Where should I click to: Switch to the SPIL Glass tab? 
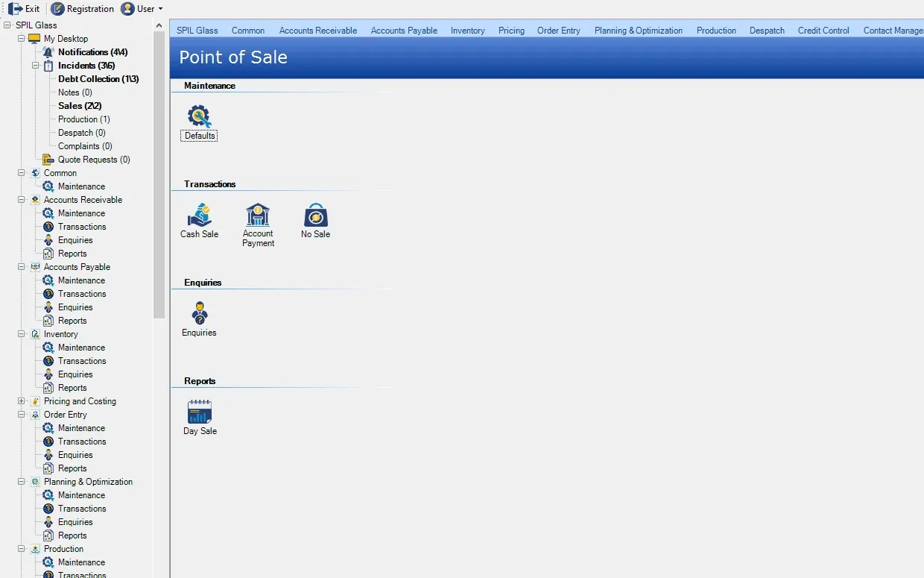pos(197,31)
